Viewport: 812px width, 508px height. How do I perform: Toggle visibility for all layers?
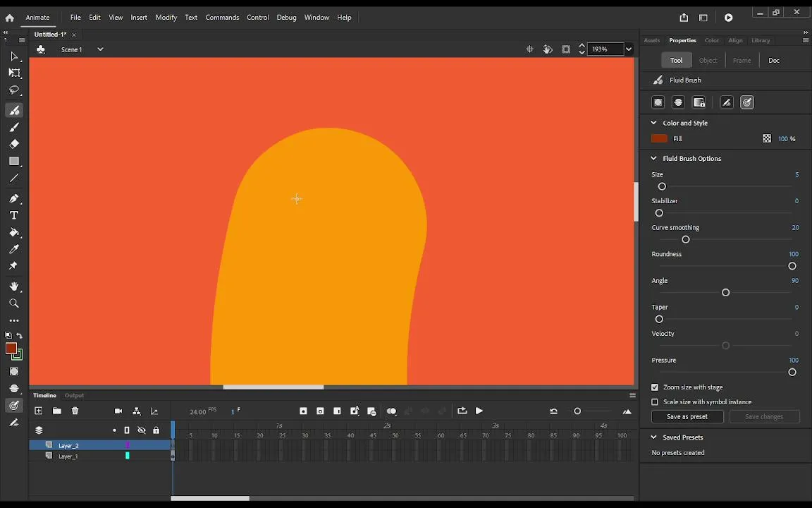142,430
